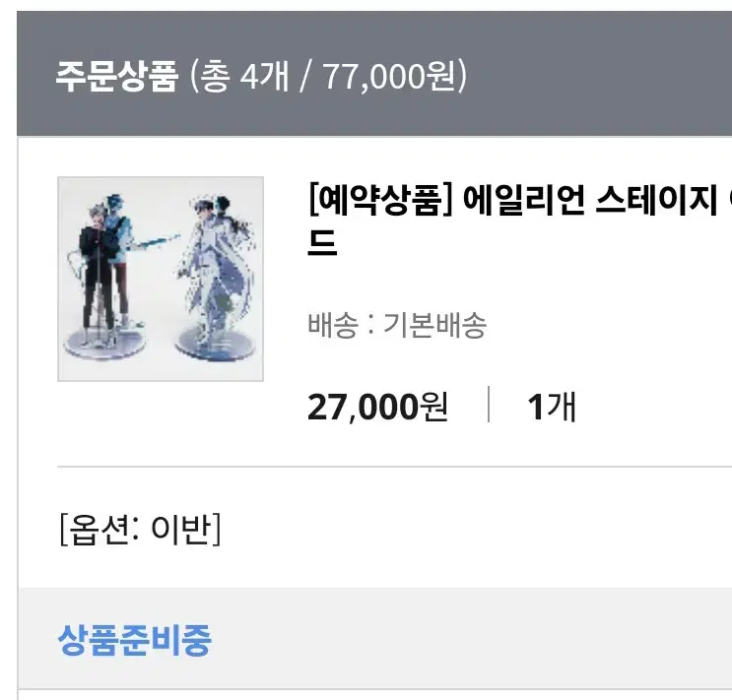This screenshot has height=700, width=732.
Task: Select the 기본배송 shipping method text
Action: (x=434, y=325)
